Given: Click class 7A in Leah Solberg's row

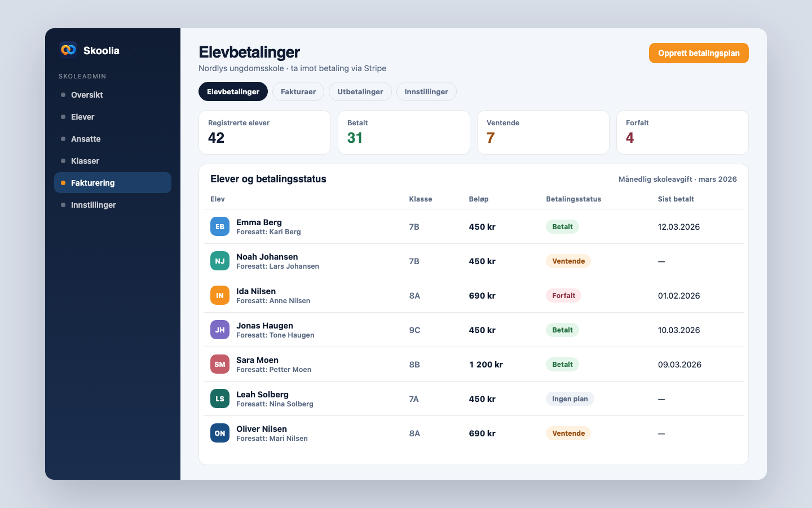Looking at the screenshot, I should coord(414,399).
